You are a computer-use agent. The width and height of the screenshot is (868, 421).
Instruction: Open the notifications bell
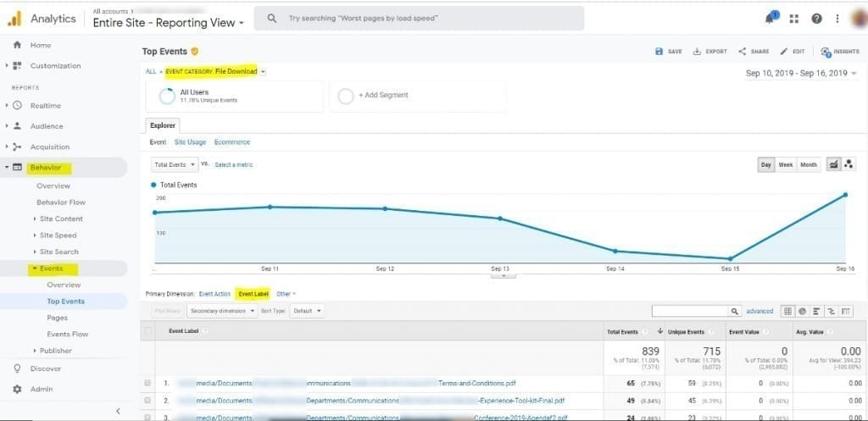coord(770,19)
